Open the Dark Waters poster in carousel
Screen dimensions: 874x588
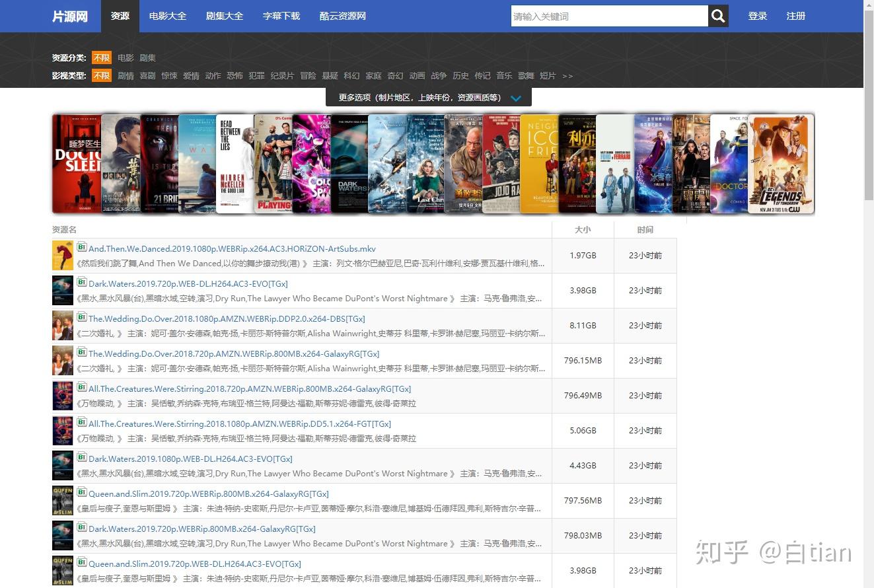click(x=349, y=164)
